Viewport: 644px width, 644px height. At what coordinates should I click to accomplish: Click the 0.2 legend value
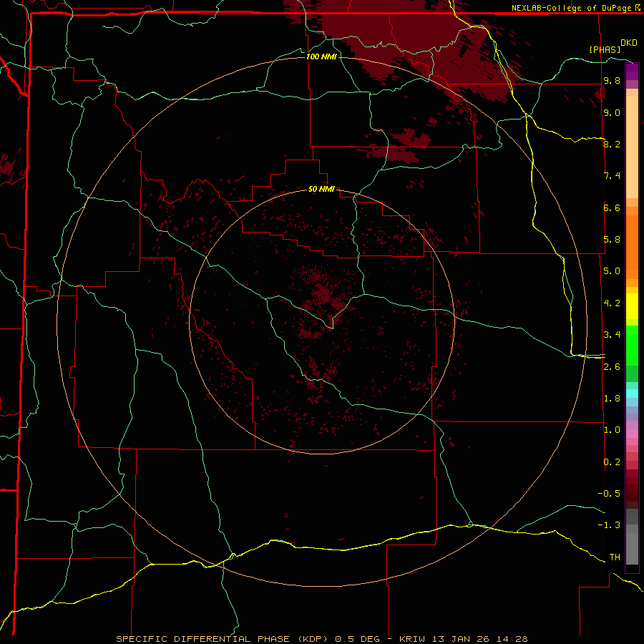tap(612, 462)
